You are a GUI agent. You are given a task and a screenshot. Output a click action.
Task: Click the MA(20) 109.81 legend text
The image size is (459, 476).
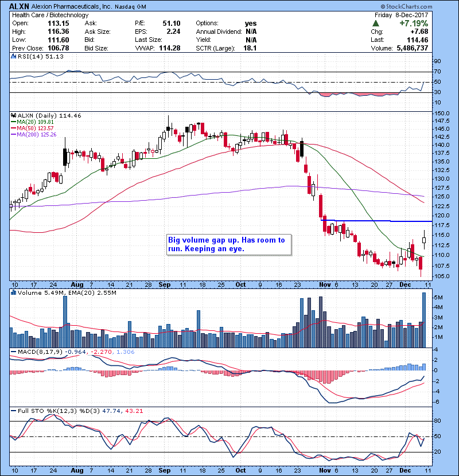(x=35, y=122)
